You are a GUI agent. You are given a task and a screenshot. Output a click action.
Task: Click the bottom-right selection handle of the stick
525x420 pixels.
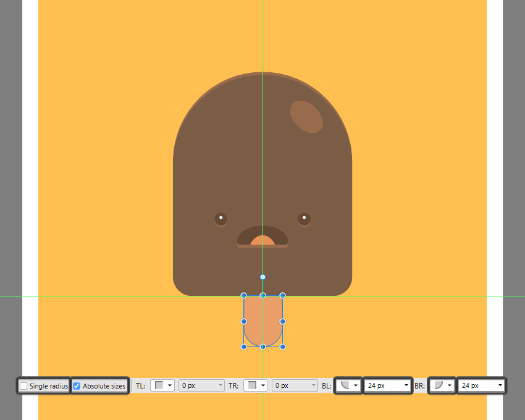pyautogui.click(x=283, y=347)
